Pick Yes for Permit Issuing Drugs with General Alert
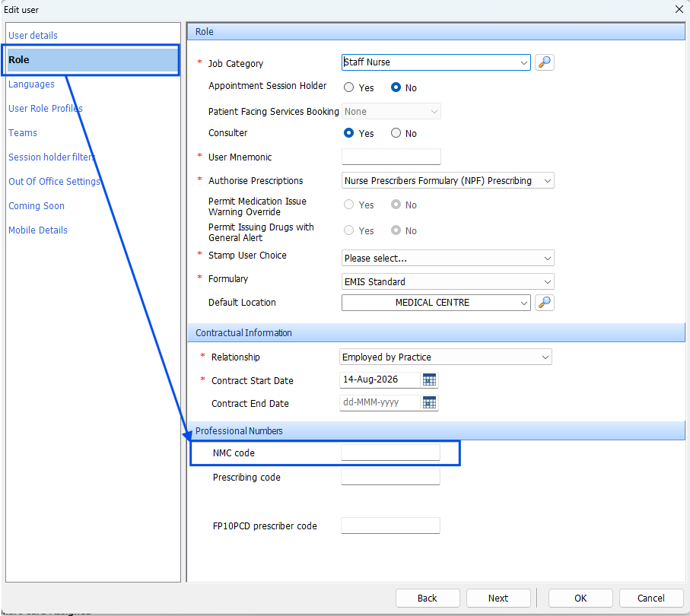 click(x=348, y=230)
